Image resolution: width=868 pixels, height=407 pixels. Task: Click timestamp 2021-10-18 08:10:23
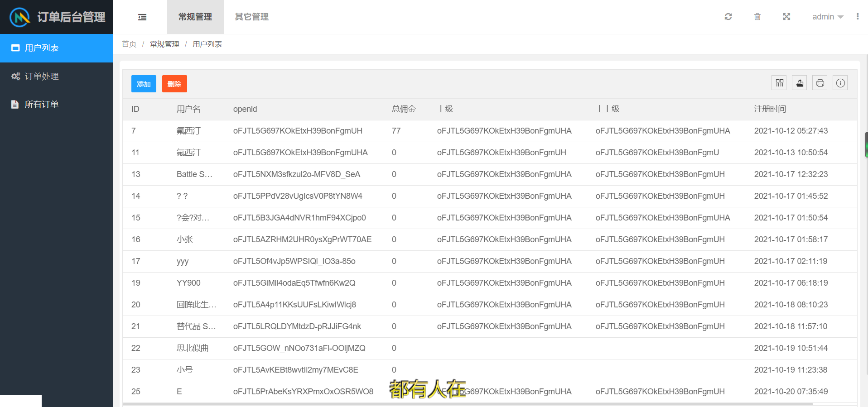click(791, 305)
